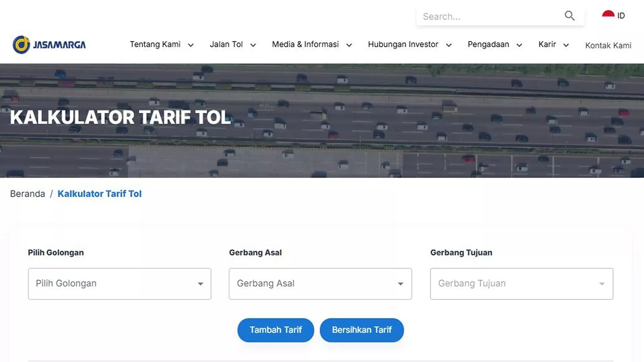Click the chevron beside Pengadaan
This screenshot has height=362, width=644.
(520, 45)
